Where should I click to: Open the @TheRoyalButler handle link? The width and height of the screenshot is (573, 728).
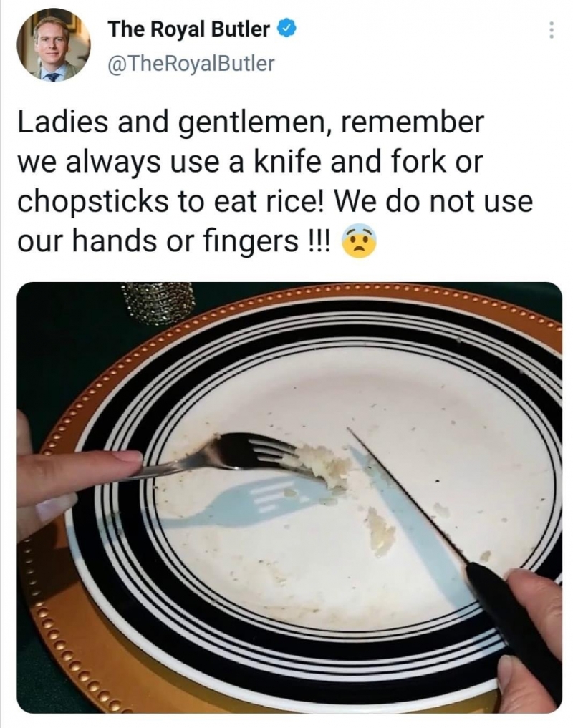tap(191, 64)
